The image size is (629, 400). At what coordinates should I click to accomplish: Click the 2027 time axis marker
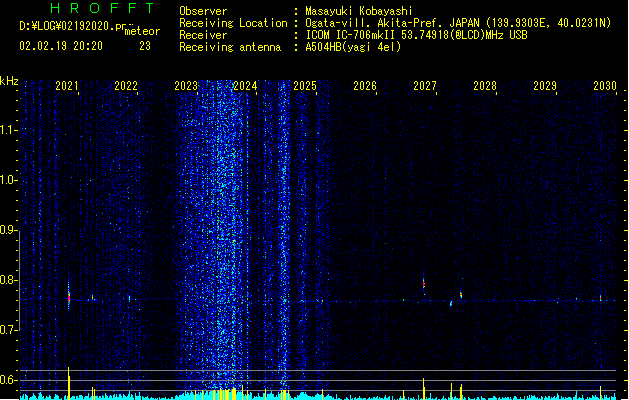pyautogui.click(x=425, y=86)
